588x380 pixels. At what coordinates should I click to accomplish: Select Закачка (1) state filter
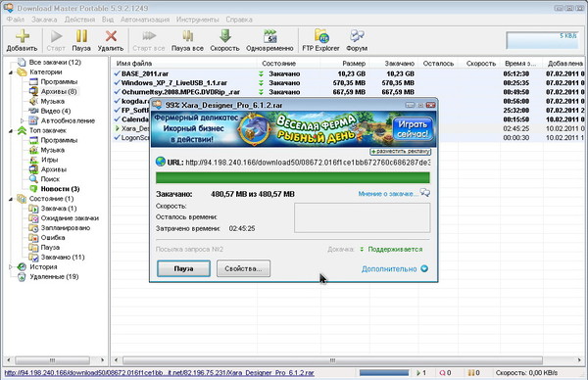pos(59,209)
